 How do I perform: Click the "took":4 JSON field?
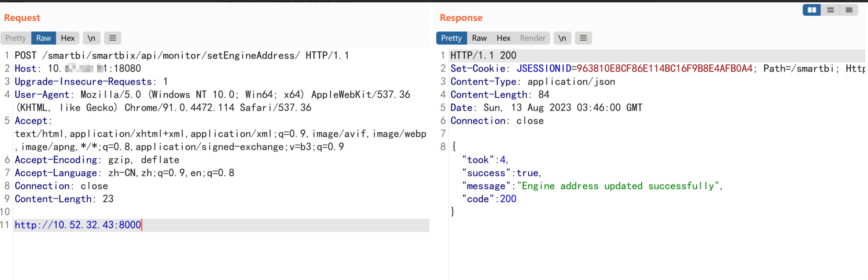coord(485,160)
